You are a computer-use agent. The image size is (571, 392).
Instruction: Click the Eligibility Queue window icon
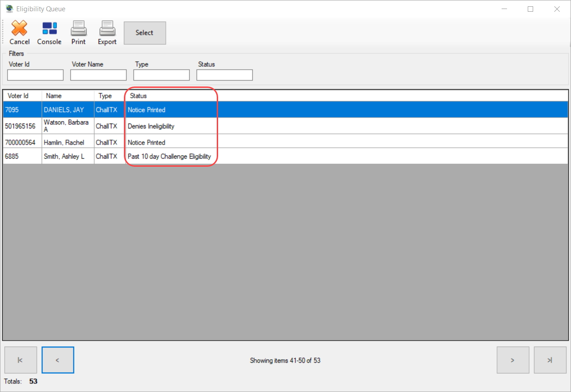coord(9,9)
